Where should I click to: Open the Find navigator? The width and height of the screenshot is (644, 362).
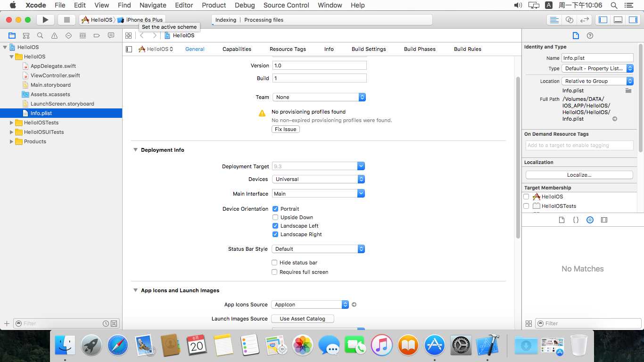coord(40,36)
